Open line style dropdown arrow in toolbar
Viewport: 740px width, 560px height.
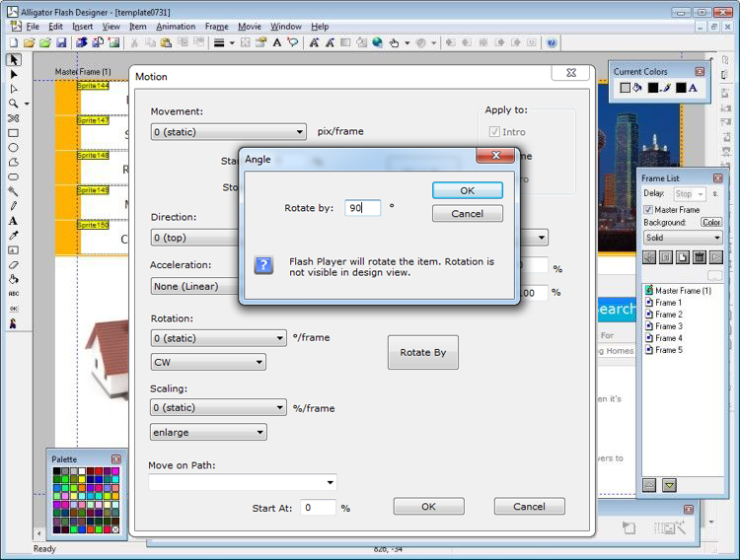pos(232,43)
